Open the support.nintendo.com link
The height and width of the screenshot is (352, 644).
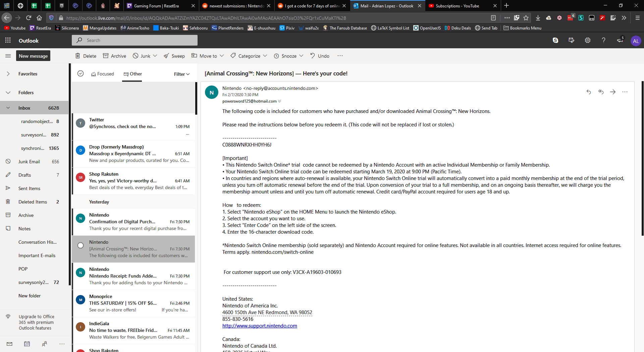point(260,326)
